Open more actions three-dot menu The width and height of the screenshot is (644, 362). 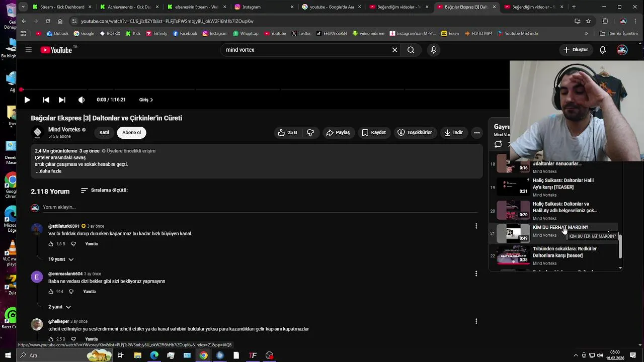477,133
